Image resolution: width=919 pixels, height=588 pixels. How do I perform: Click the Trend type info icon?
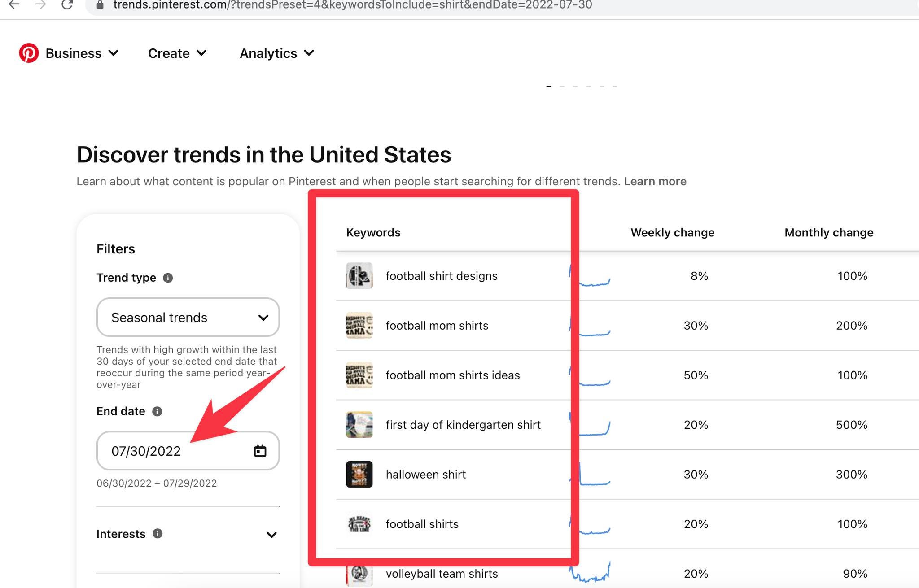click(168, 278)
